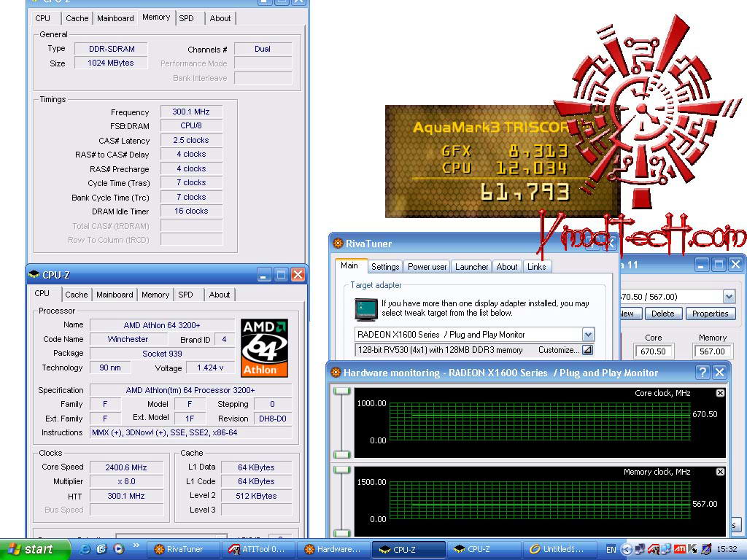Screen dimensions: 747x560
Task: Expand ATITool profile dropdown arrow
Action: [x=729, y=297]
